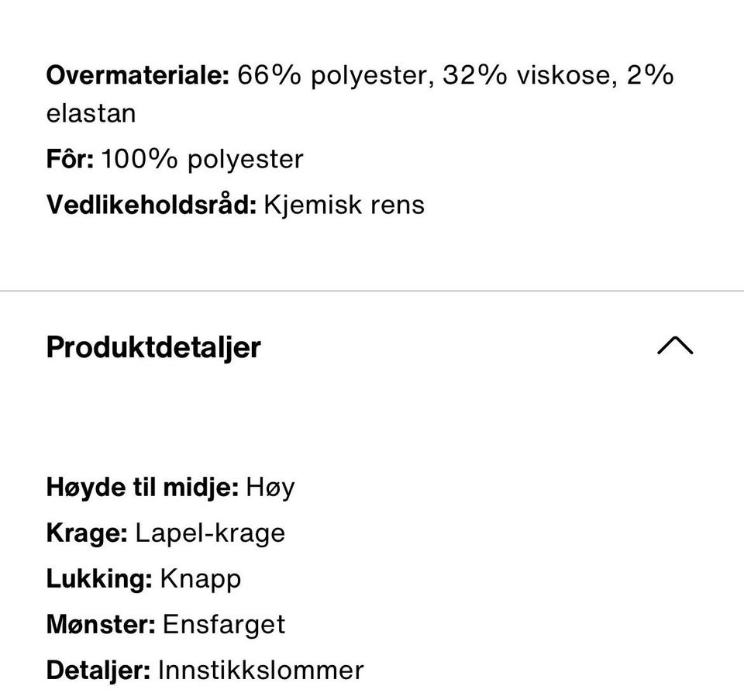The width and height of the screenshot is (744, 700).
Task: Click the Lapel-krage value
Action: 210,533
